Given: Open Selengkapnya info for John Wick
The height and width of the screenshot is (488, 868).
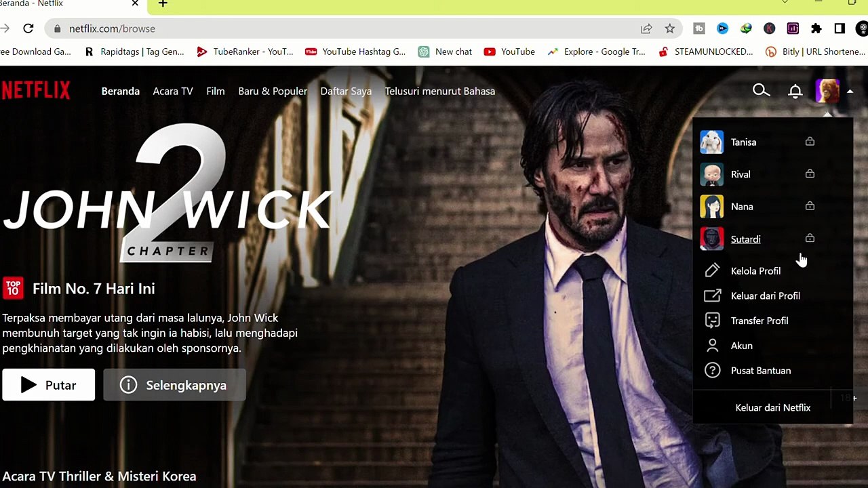Looking at the screenshot, I should (x=174, y=385).
